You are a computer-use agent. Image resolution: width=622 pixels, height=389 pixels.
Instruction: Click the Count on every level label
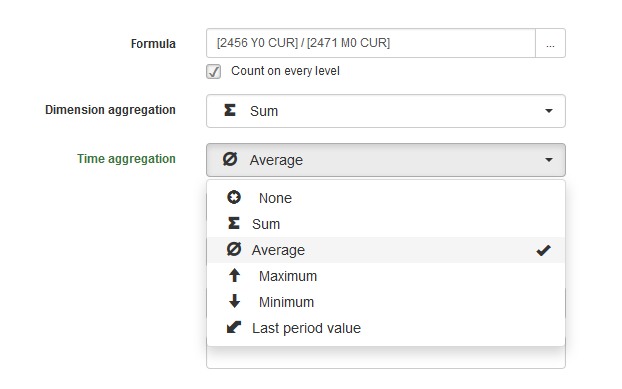[x=285, y=71]
